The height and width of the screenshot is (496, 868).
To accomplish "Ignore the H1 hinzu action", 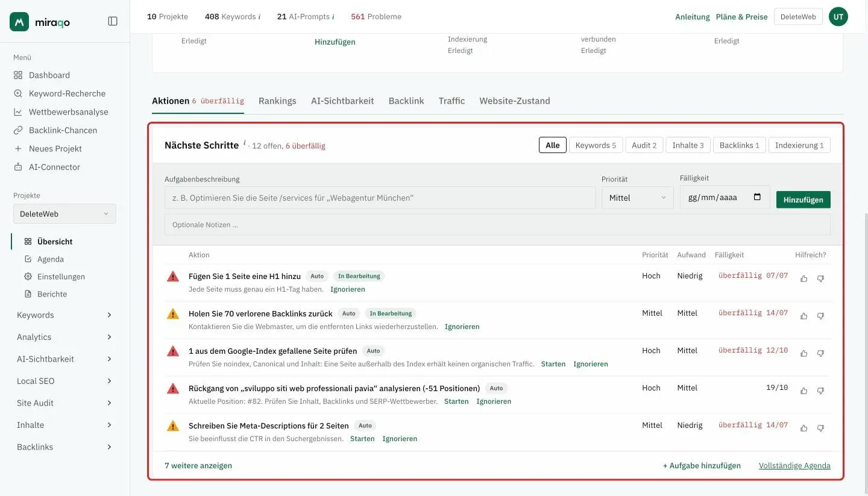I will coord(348,289).
